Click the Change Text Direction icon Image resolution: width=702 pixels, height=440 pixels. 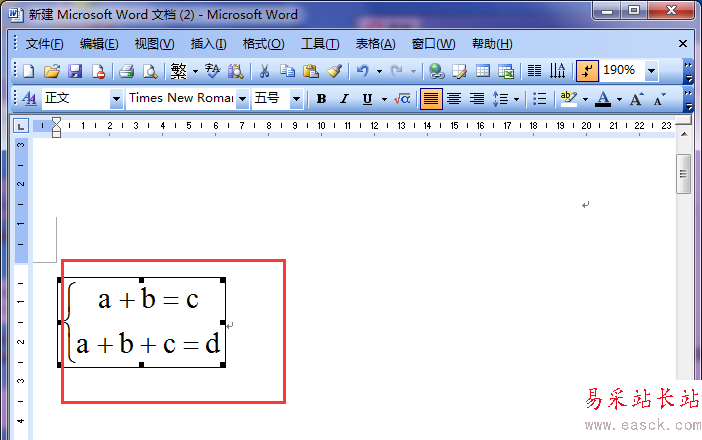click(557, 71)
